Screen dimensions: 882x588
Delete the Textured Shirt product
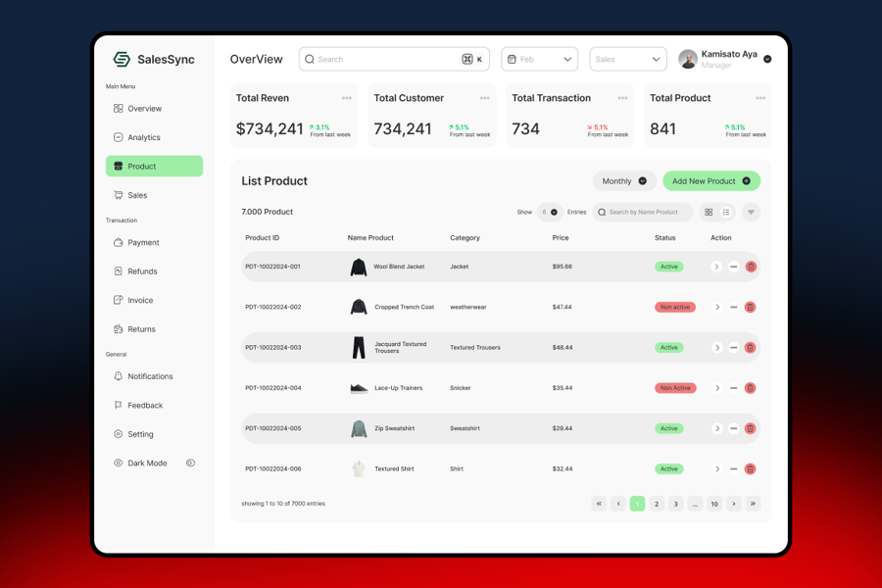(751, 469)
